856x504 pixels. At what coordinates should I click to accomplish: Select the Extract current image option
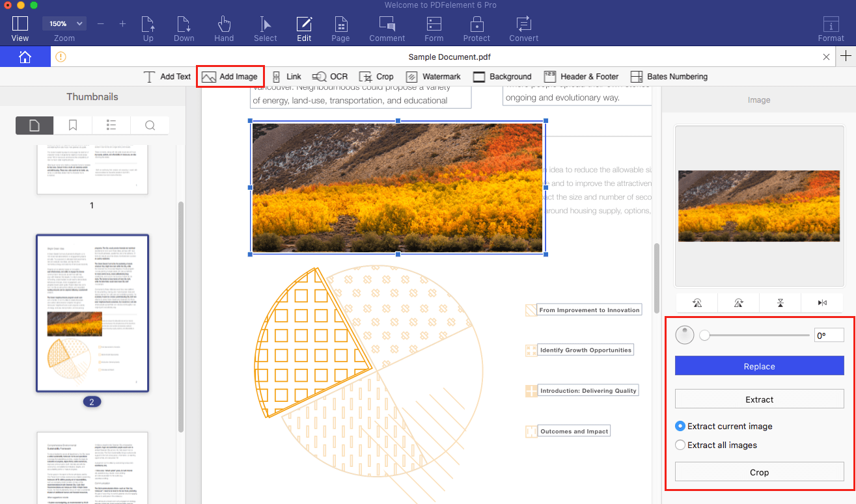click(680, 426)
